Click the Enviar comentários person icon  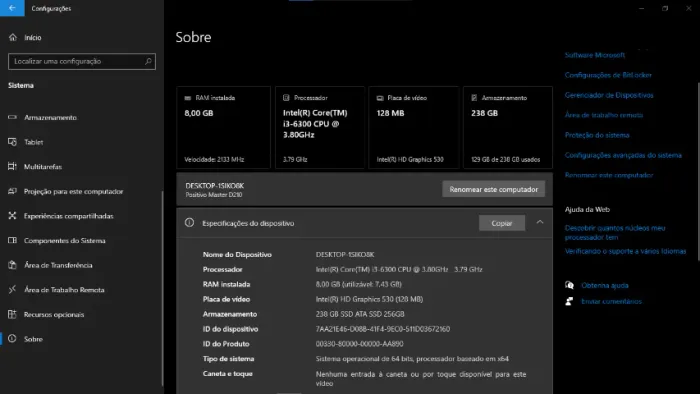(x=569, y=301)
